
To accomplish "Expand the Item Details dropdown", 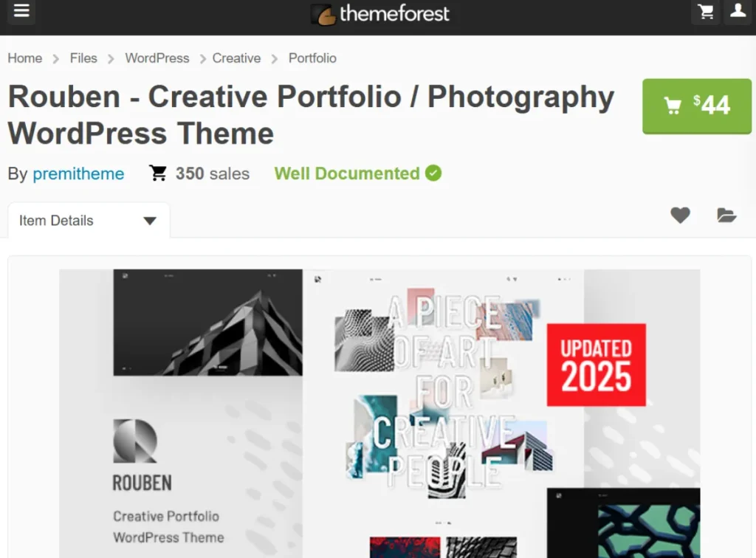I will click(89, 220).
